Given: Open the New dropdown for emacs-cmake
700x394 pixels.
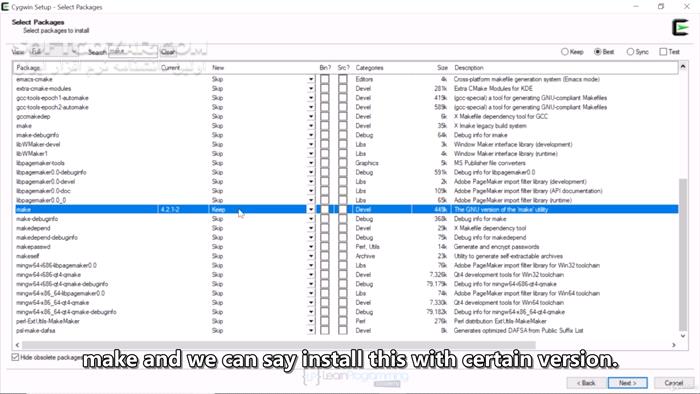Looking at the screenshot, I should click(x=311, y=79).
